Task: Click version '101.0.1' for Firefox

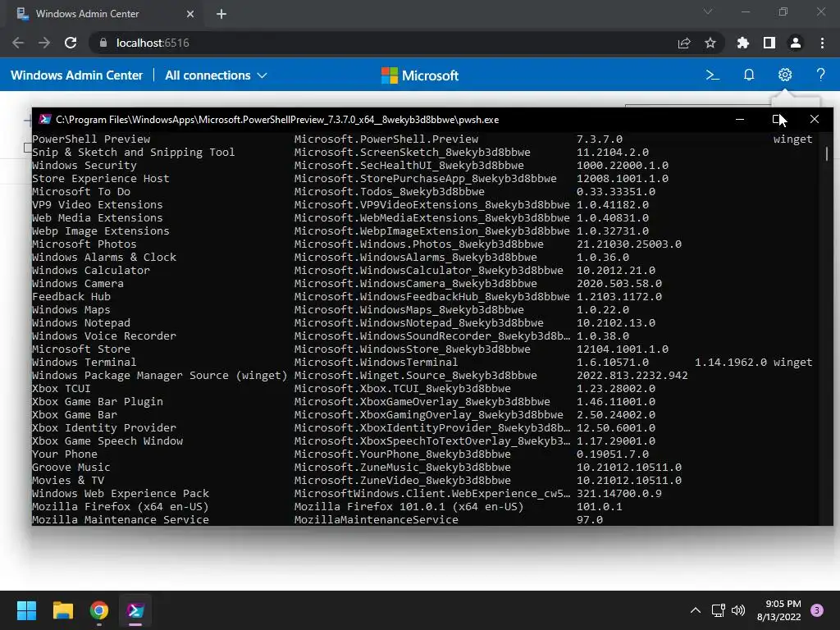Action: point(600,507)
